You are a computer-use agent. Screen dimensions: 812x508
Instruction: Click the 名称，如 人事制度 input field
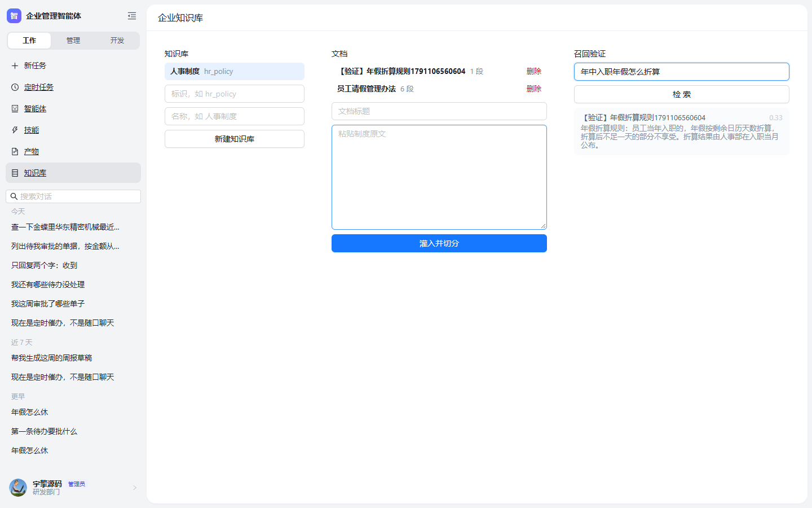(x=235, y=116)
